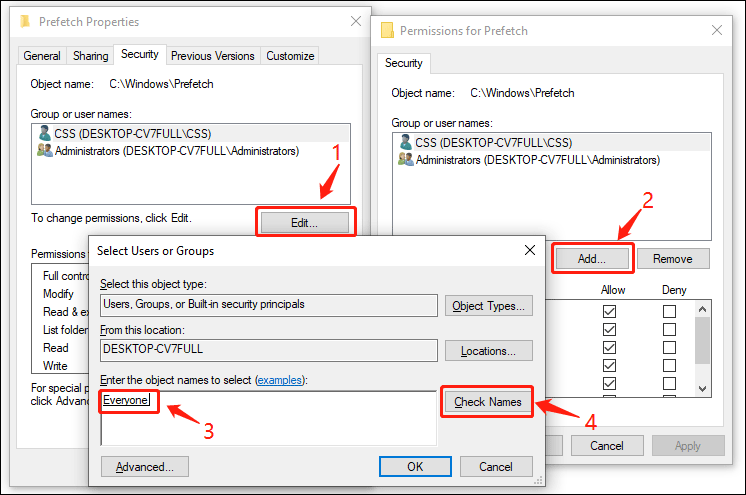This screenshot has width=746, height=495.
Task: Toggle the first Allow permission checkbox
Action: point(610,312)
